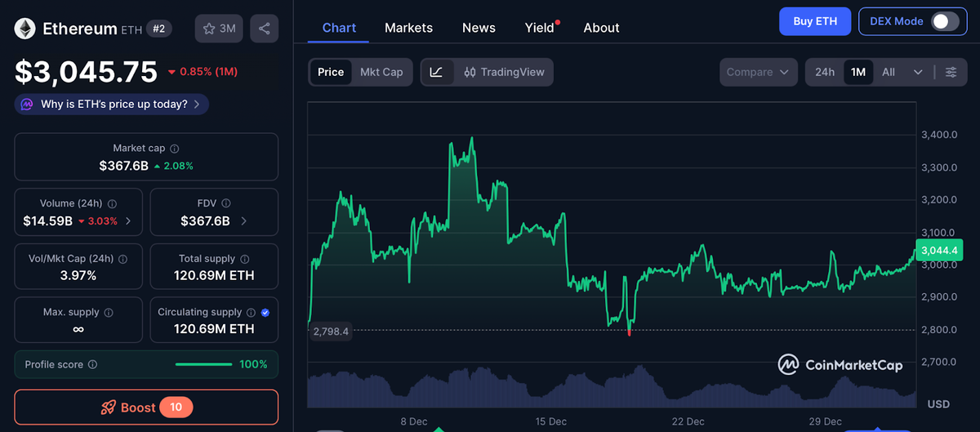This screenshot has width=980, height=432.
Task: Open Vol/Mkt Cap (24h) info icon
Action: coord(122,259)
